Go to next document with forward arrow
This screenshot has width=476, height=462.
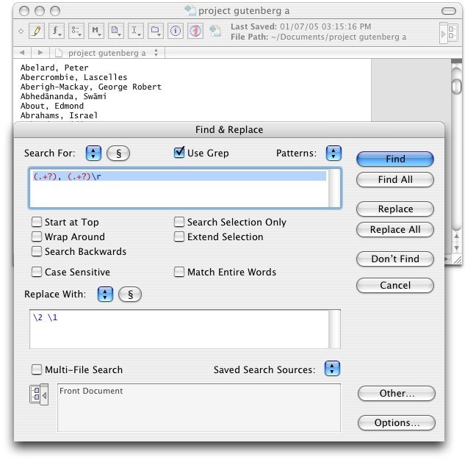(40, 52)
